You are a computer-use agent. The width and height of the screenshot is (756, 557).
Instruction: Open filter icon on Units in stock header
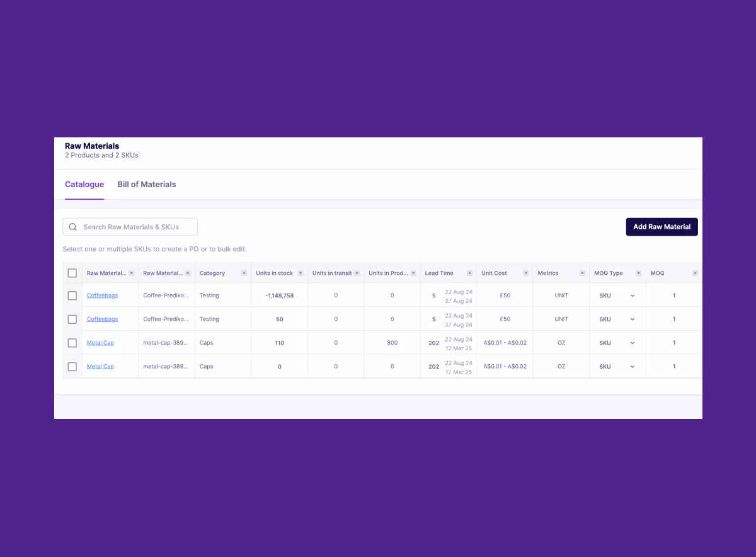(301, 273)
